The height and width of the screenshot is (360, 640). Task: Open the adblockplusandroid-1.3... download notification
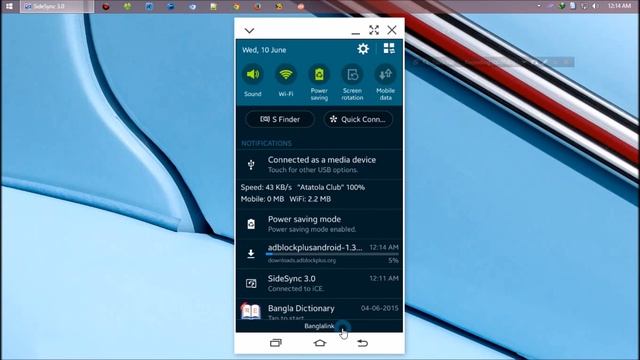click(319, 253)
